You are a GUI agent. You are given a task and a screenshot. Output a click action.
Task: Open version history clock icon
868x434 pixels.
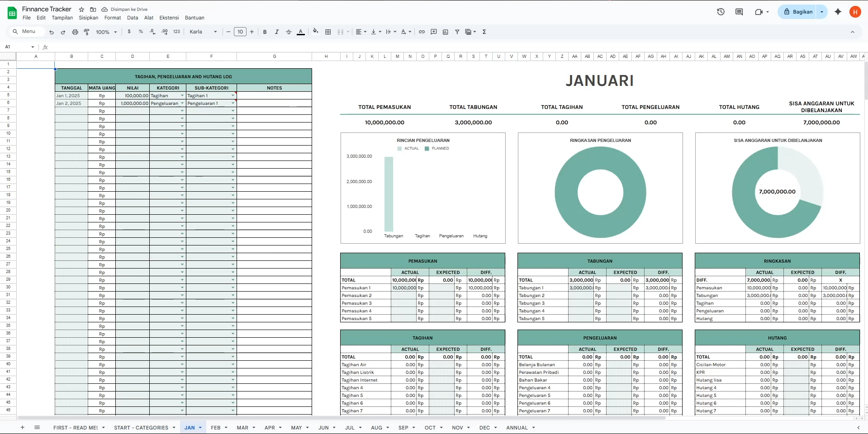[x=721, y=12]
